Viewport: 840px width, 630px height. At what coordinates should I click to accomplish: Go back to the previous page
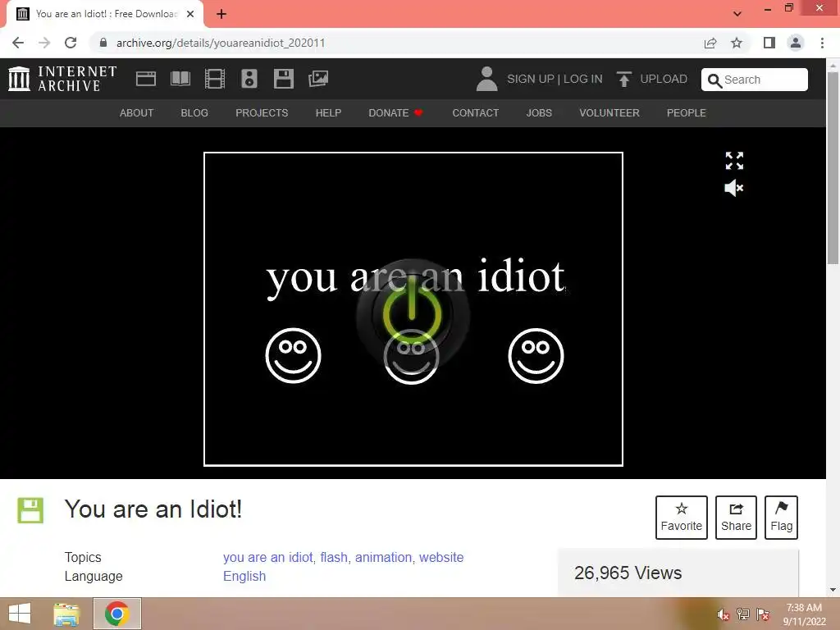(x=18, y=43)
